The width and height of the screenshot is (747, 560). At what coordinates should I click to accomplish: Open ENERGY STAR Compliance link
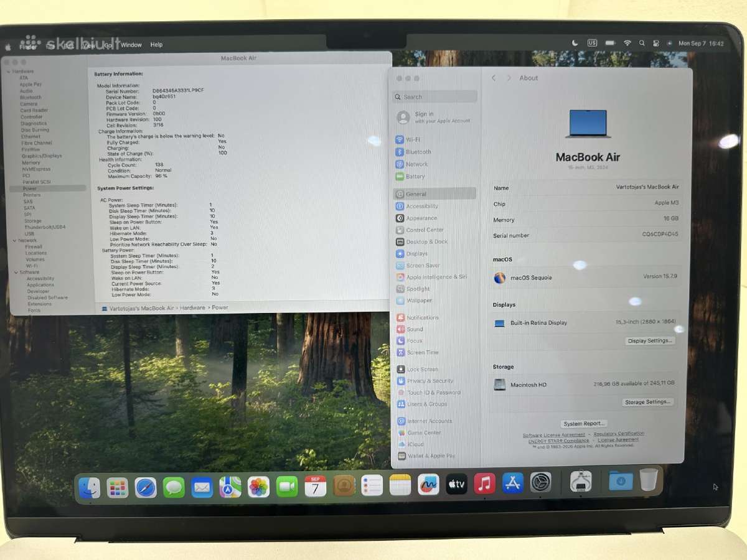(558, 440)
